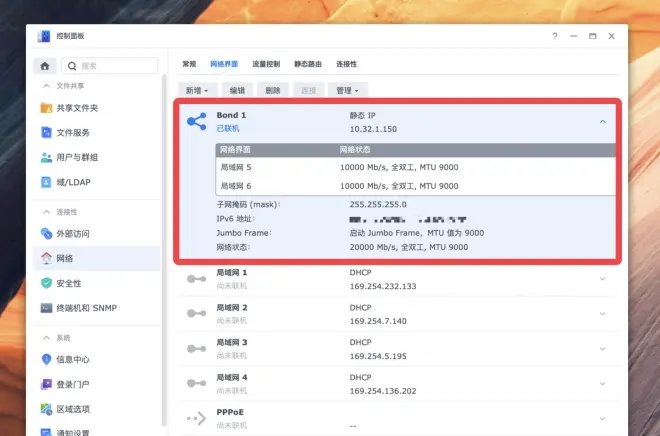
Task: Open the 静态路由 tab
Action: (x=308, y=64)
